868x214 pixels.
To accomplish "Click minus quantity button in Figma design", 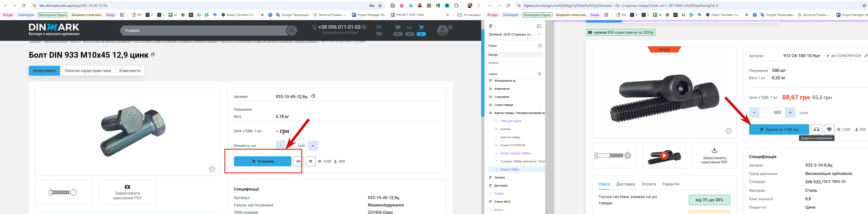I will pos(754,113).
